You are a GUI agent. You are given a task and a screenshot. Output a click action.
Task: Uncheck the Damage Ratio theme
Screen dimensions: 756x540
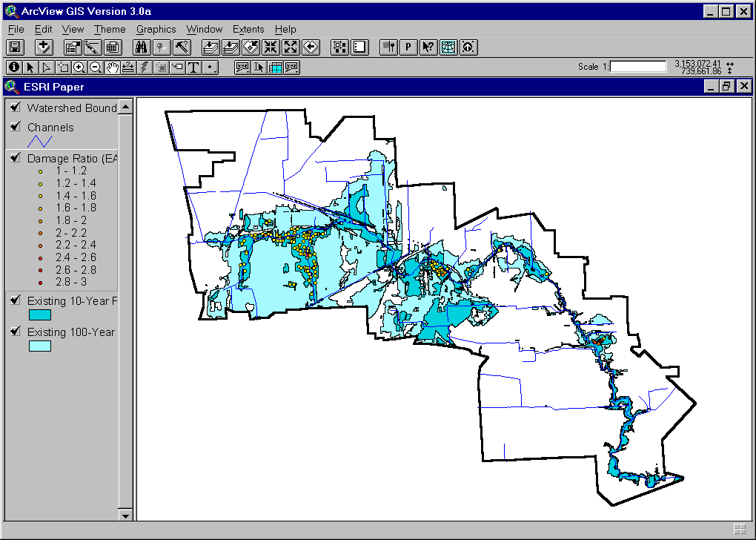coord(15,158)
